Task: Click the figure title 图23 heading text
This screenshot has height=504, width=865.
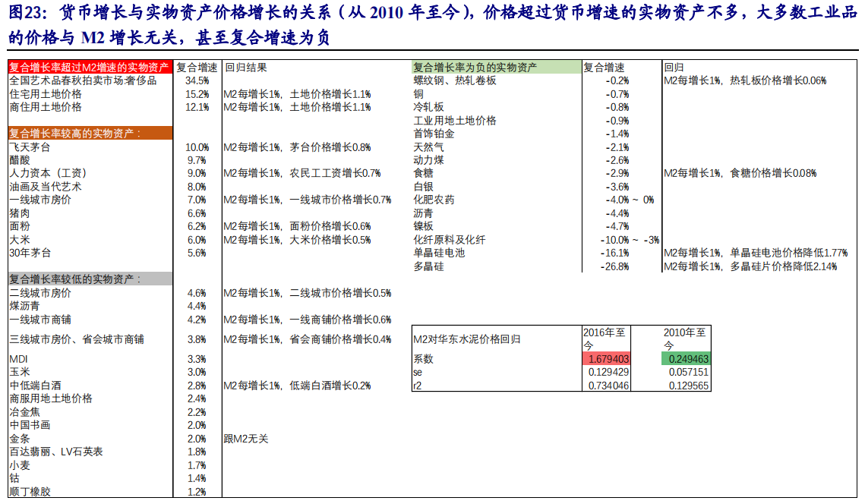Action: tap(432, 25)
